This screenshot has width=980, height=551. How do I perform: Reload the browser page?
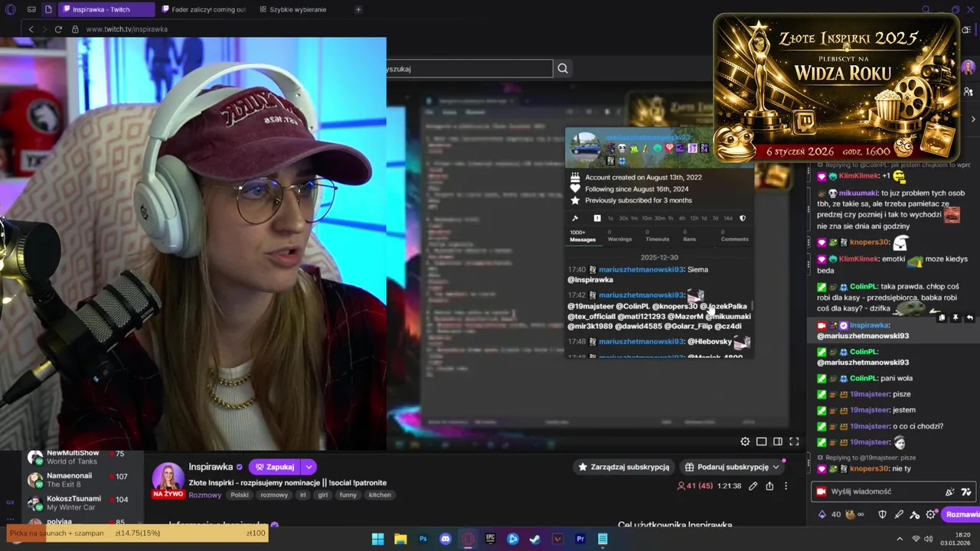pyautogui.click(x=58, y=29)
